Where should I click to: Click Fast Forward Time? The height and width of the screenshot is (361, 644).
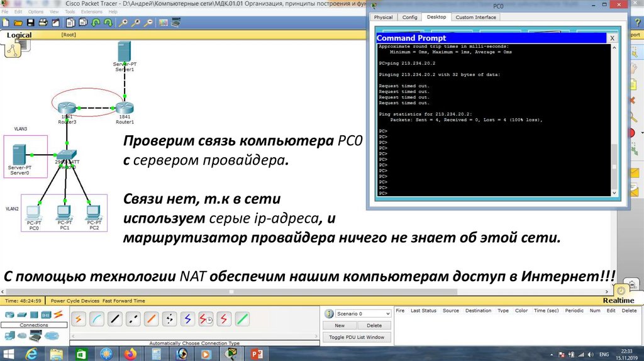click(124, 301)
